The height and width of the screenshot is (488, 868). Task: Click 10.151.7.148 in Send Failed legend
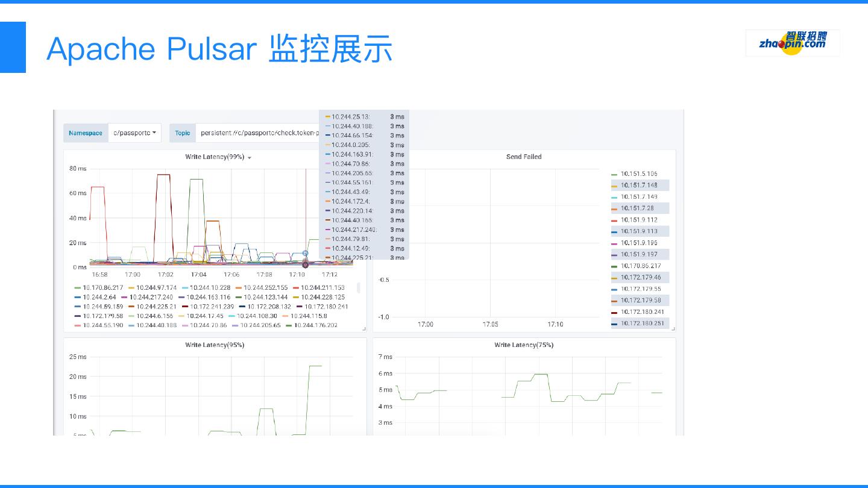pyautogui.click(x=639, y=186)
